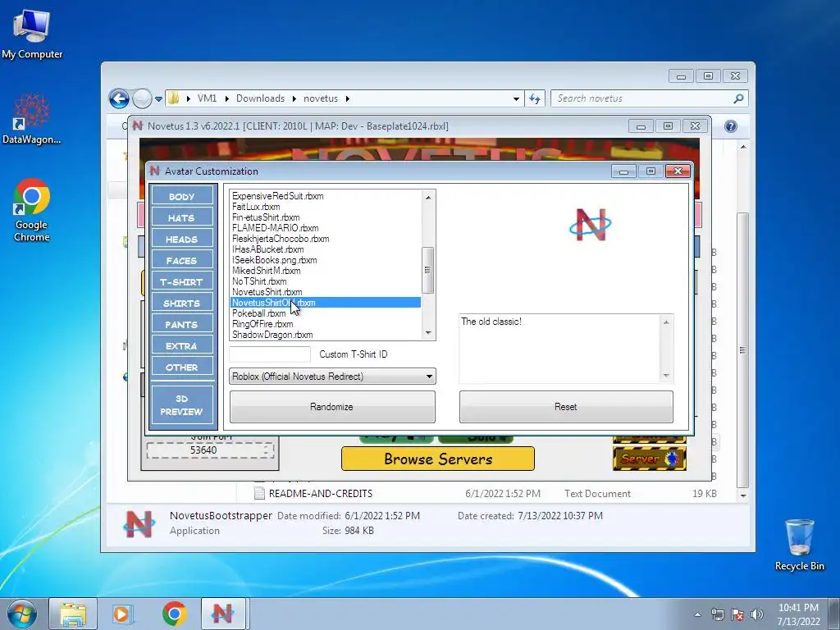Switch to the HATS tab
The height and width of the screenshot is (630, 840).
(x=182, y=217)
